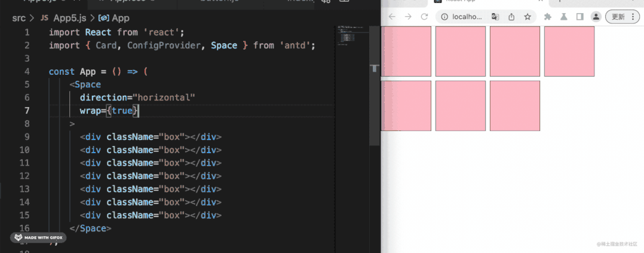
Task: Open the App symbol breadcrumb
Action: pos(115,18)
